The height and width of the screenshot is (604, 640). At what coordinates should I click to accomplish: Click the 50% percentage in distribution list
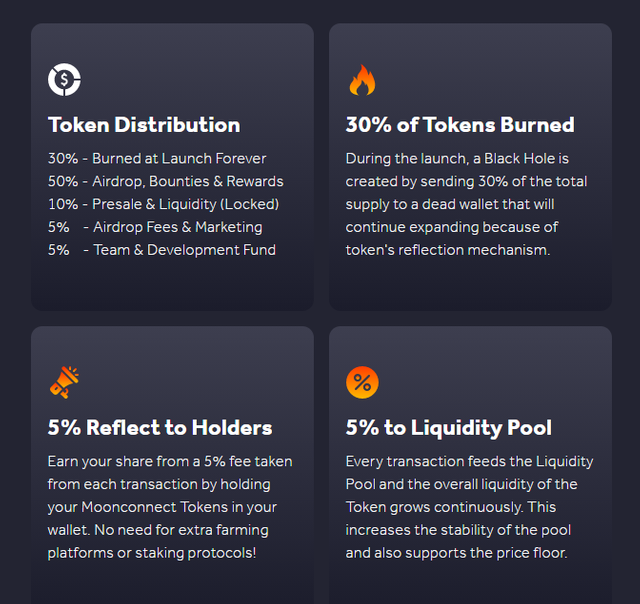(63, 181)
